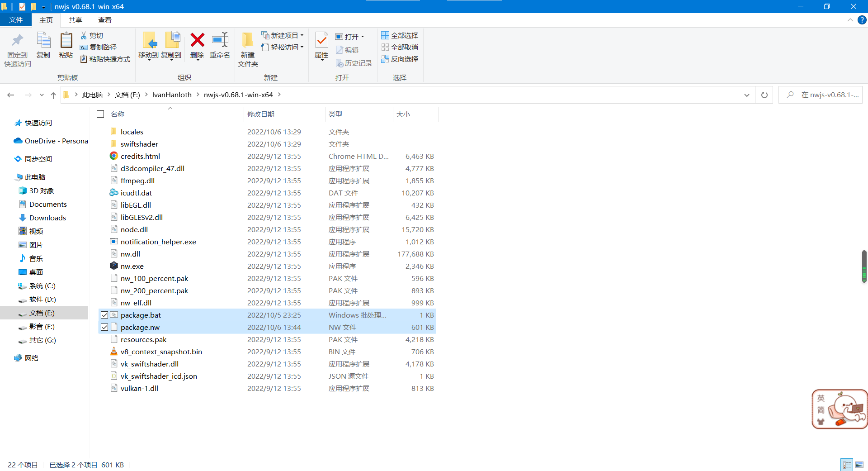The height and width of the screenshot is (471, 868).
Task: Click Invert Selection (反向选择) button
Action: (400, 59)
